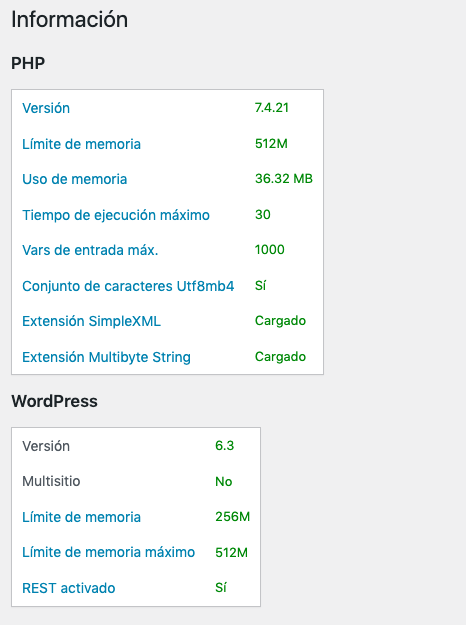Open Límite de memoria máximo link

click(108, 552)
